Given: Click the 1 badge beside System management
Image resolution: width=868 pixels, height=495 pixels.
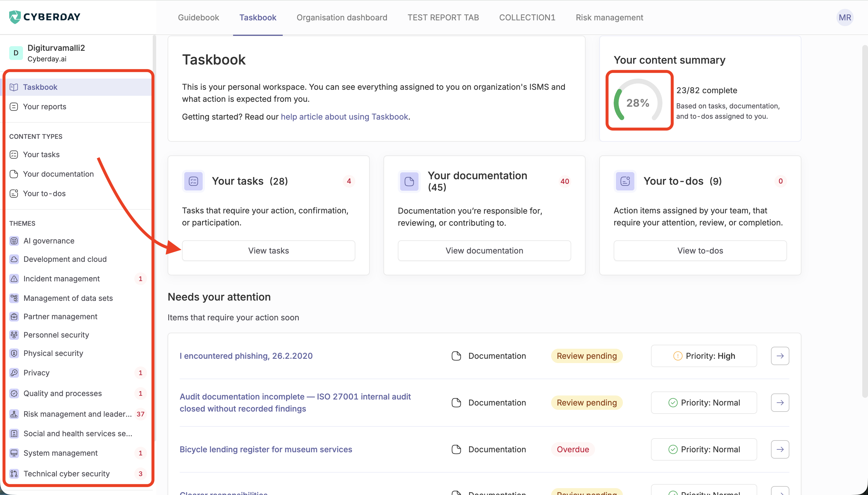Looking at the screenshot, I should pos(140,453).
